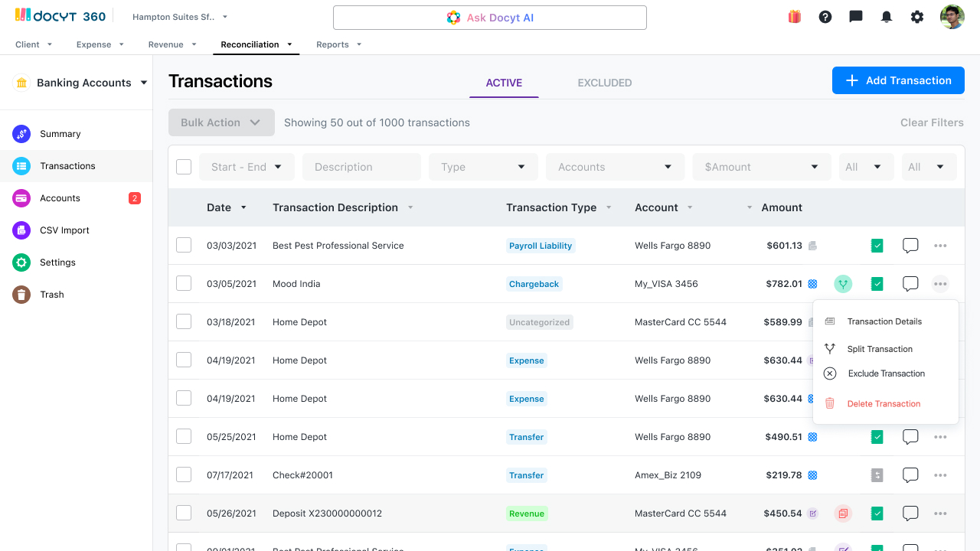Select the Mood India row checkbox
The width and height of the screenshot is (980, 551).
[x=184, y=283]
